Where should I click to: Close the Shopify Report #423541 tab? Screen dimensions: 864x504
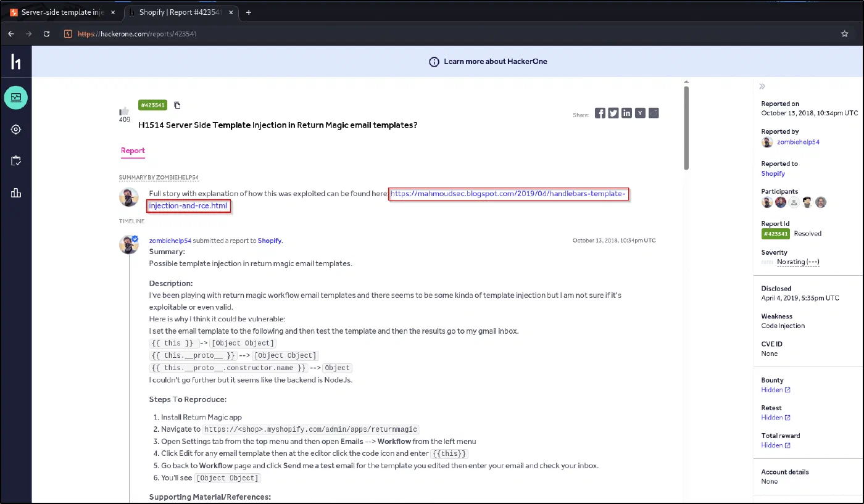click(x=231, y=12)
